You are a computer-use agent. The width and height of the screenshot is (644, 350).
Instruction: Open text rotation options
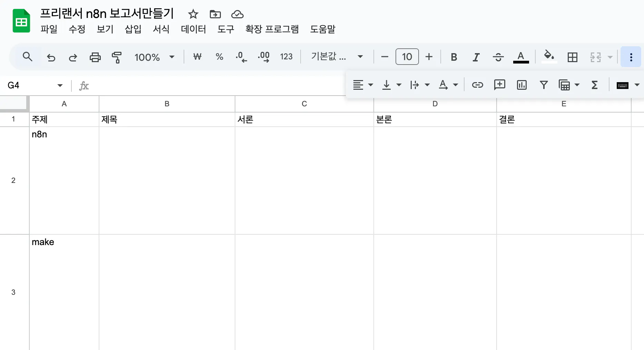[x=448, y=85]
